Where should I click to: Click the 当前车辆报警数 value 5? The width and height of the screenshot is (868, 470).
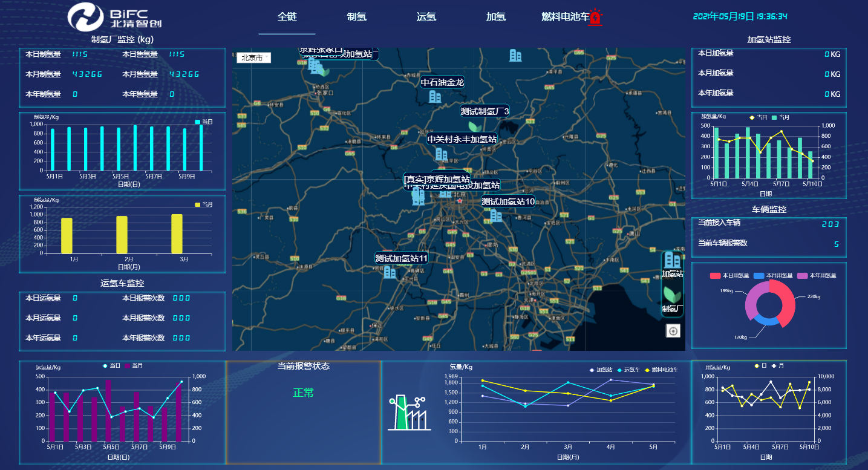837,244
